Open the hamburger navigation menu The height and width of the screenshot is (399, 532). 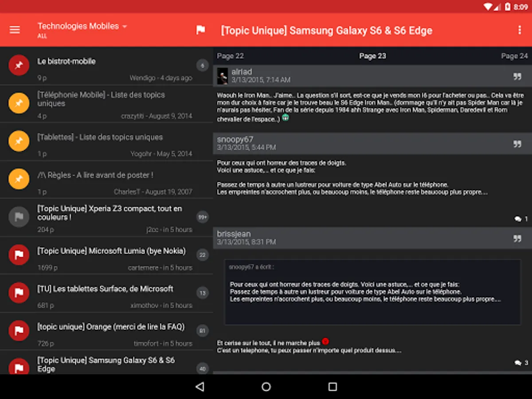tap(15, 30)
